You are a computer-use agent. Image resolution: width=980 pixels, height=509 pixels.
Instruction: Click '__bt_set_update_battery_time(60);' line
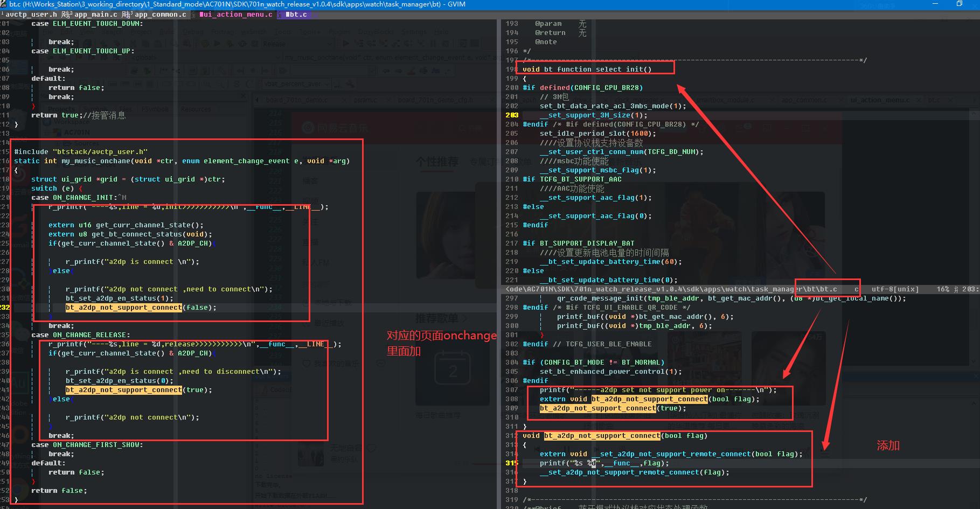coord(611,262)
